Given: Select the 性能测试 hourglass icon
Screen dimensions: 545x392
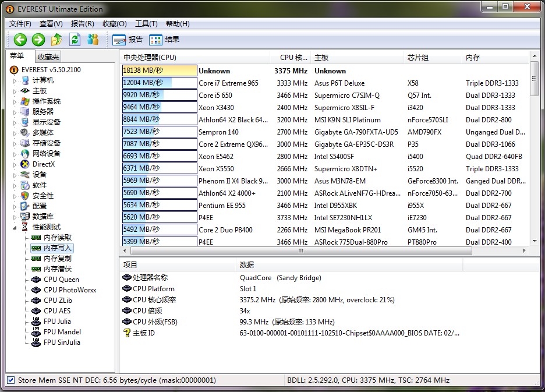Looking at the screenshot, I should (25, 227).
